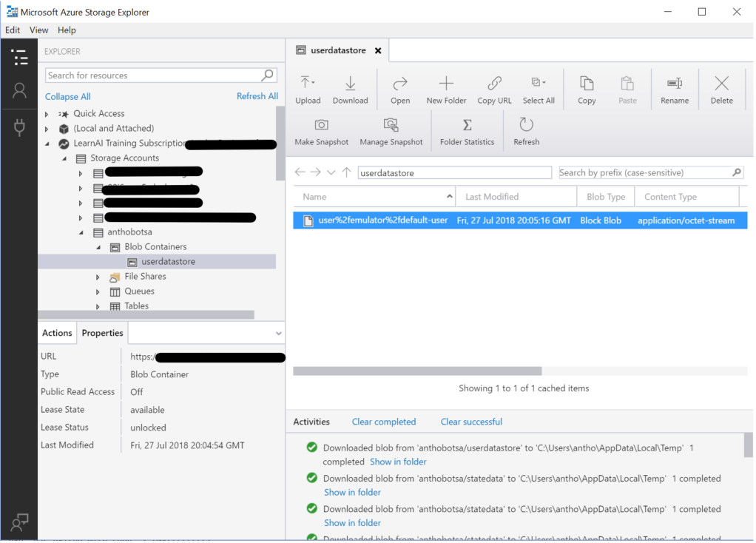The image size is (756, 543).
Task: Open the Edit menu
Action: tap(13, 30)
